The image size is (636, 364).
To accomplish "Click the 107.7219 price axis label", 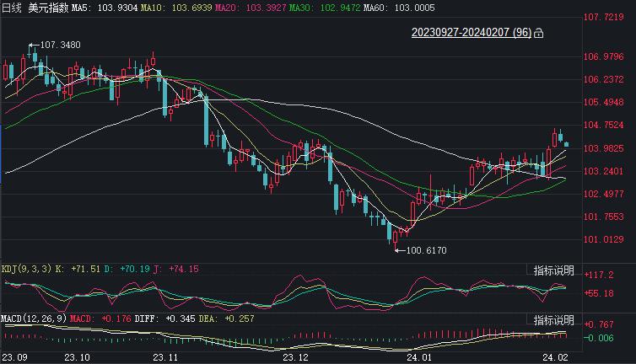I will point(604,17).
